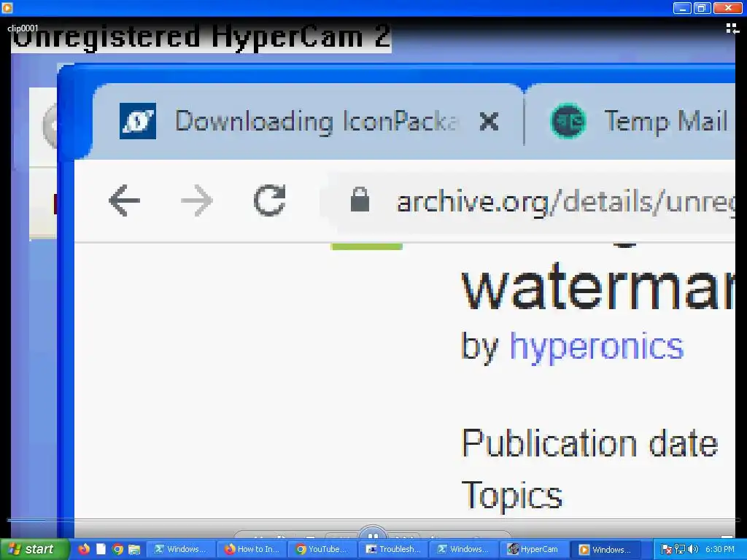This screenshot has height=560, width=747.
Task: Open the hyperonics uploader link
Action: [597, 348]
